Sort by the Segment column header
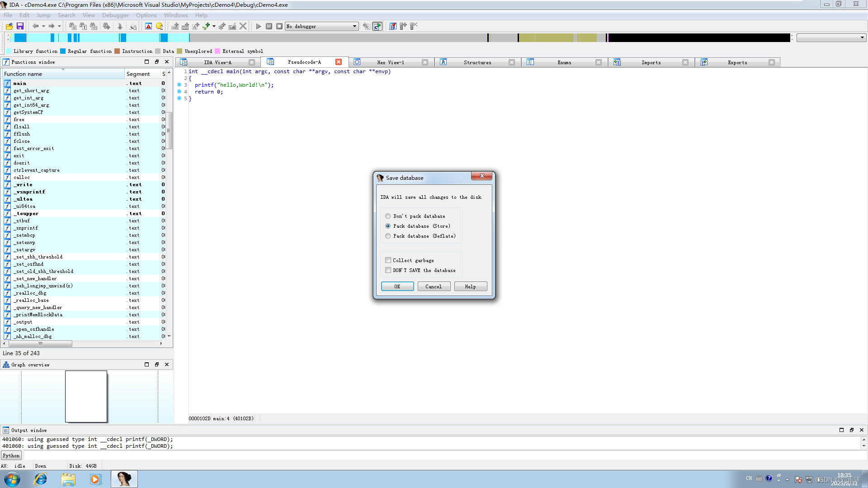Image resolution: width=868 pixels, height=488 pixels. 142,74
